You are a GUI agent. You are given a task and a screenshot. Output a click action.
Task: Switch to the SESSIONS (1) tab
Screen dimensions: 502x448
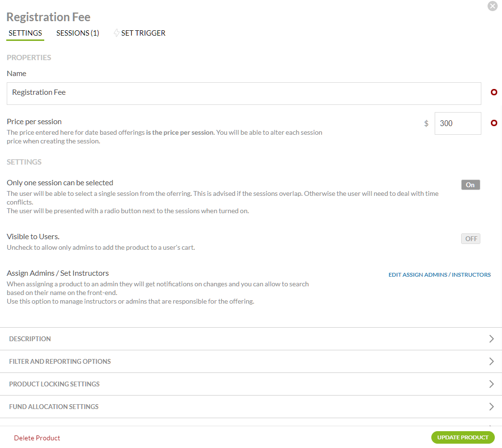(77, 33)
